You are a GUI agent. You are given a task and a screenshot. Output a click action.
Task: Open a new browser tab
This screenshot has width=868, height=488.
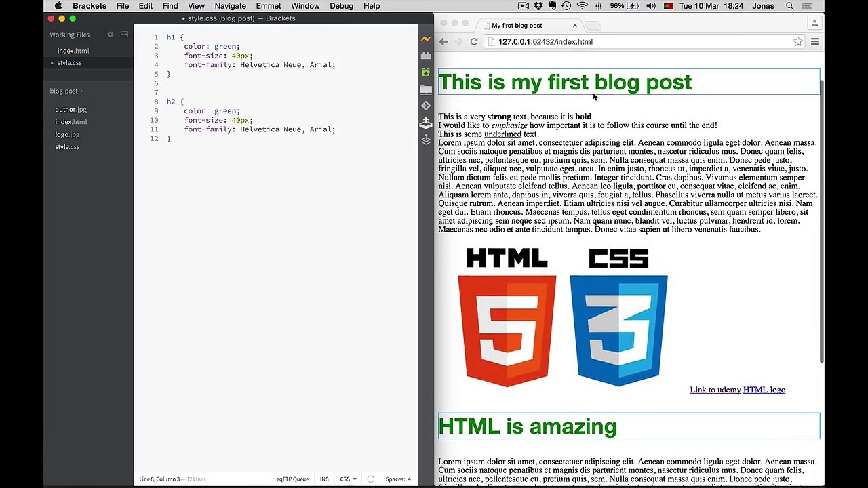pos(593,26)
